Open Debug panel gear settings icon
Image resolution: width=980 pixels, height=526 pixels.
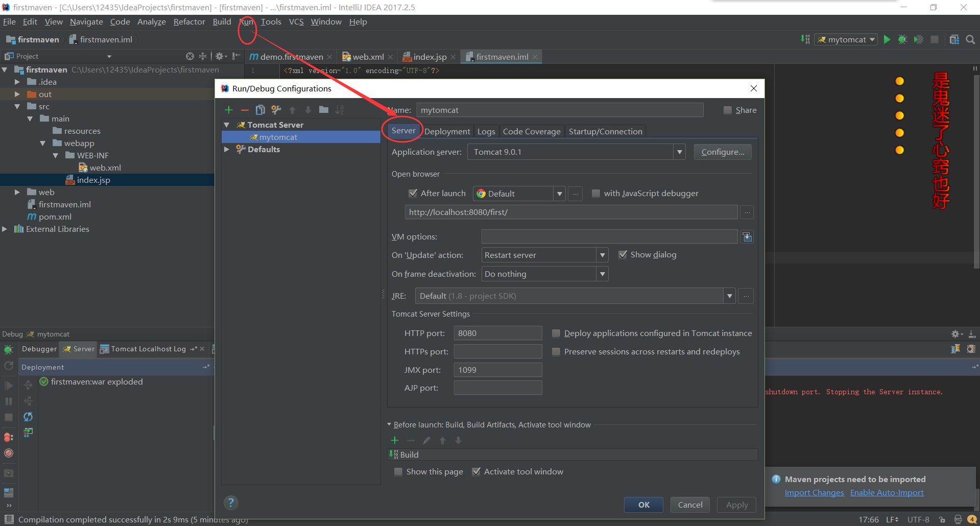pyautogui.click(x=957, y=334)
